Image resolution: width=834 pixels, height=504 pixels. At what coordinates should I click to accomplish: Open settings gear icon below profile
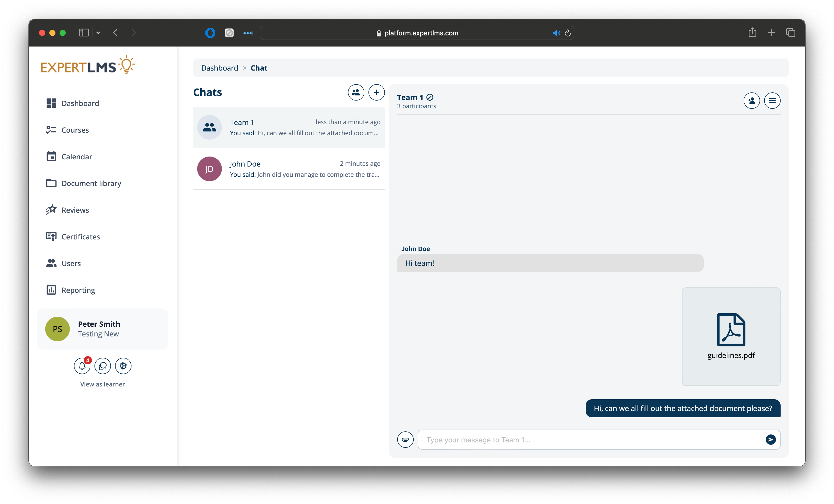(123, 366)
